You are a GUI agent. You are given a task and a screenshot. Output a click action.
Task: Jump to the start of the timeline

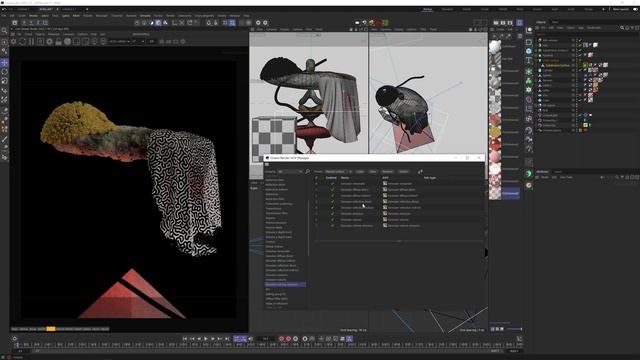184,339
